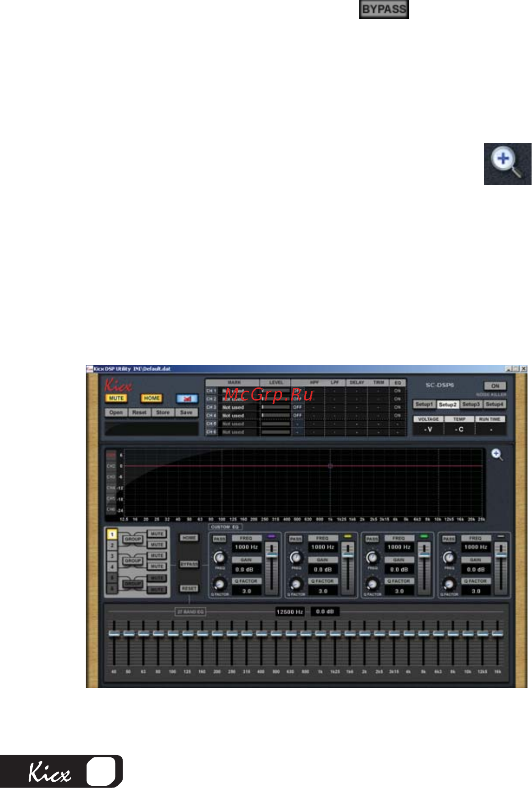Click the Reset button next to Open
532x788 pixels.
click(x=139, y=412)
